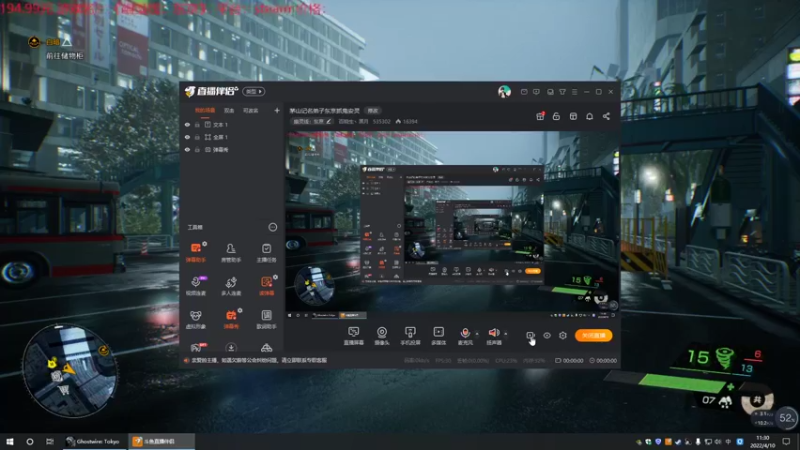
Task: Toggle the lock on the 文本 1 layer
Action: tap(197, 124)
